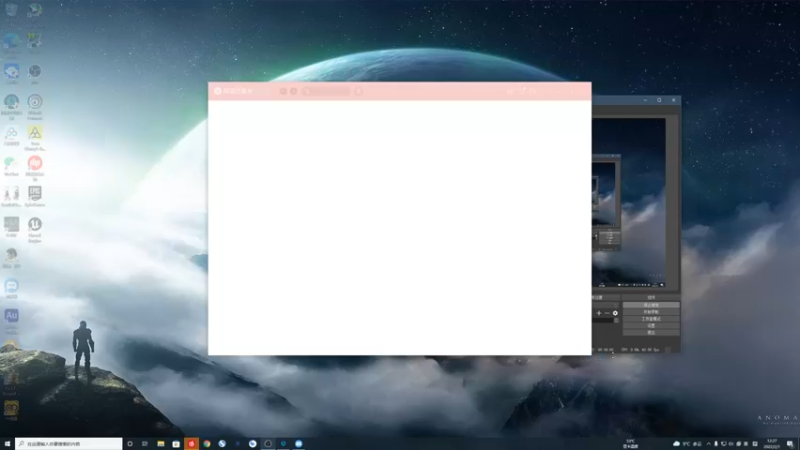This screenshot has width=800, height=450.
Task: Open Google Chrome from the taskbar
Action: pyautogui.click(x=207, y=444)
